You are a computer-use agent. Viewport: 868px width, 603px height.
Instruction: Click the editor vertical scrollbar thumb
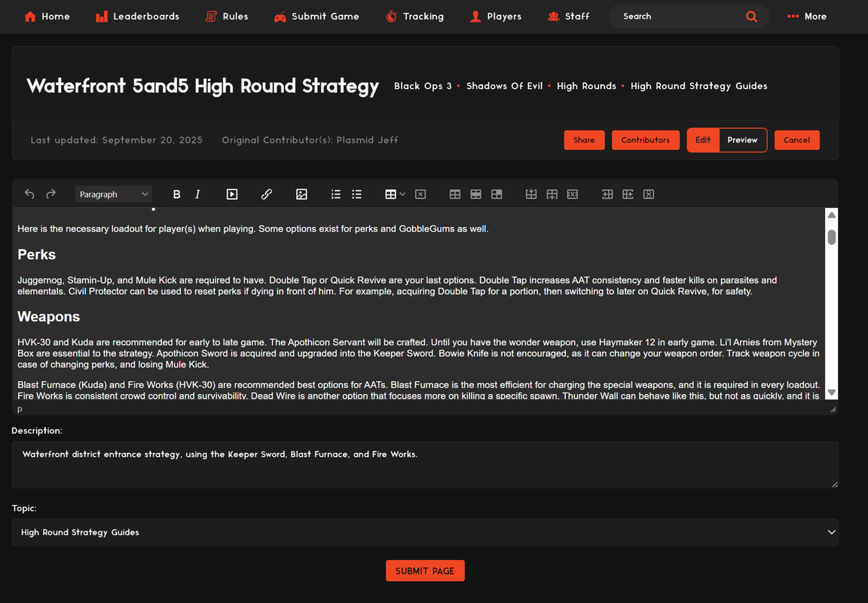[x=832, y=237]
